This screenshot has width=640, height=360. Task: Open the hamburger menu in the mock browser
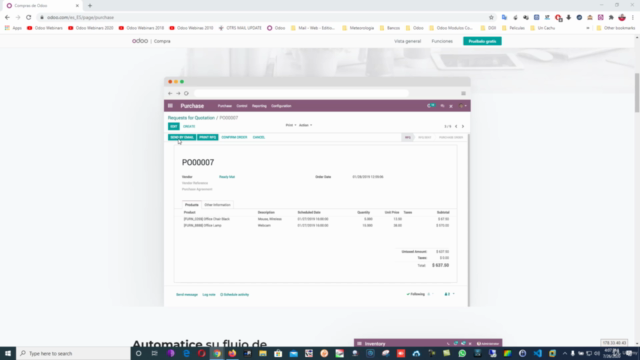tap(463, 93)
